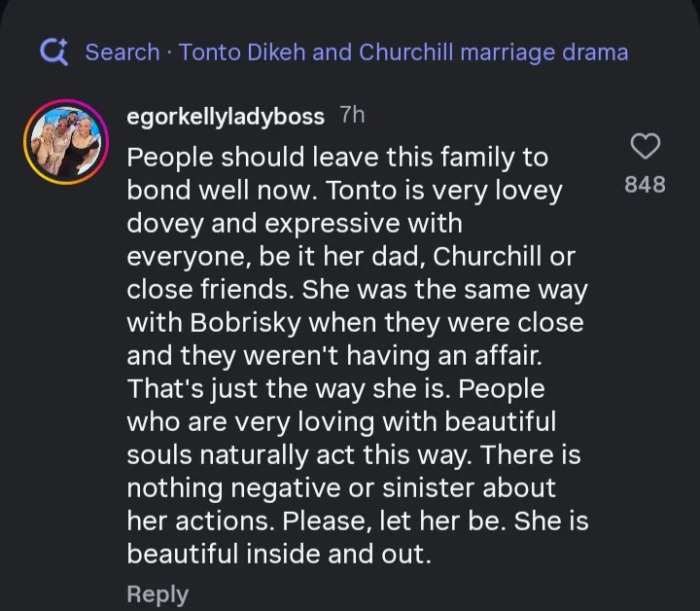The height and width of the screenshot is (611, 700).
Task: Reply to the egorkellyladyboss comment
Action: (x=157, y=593)
